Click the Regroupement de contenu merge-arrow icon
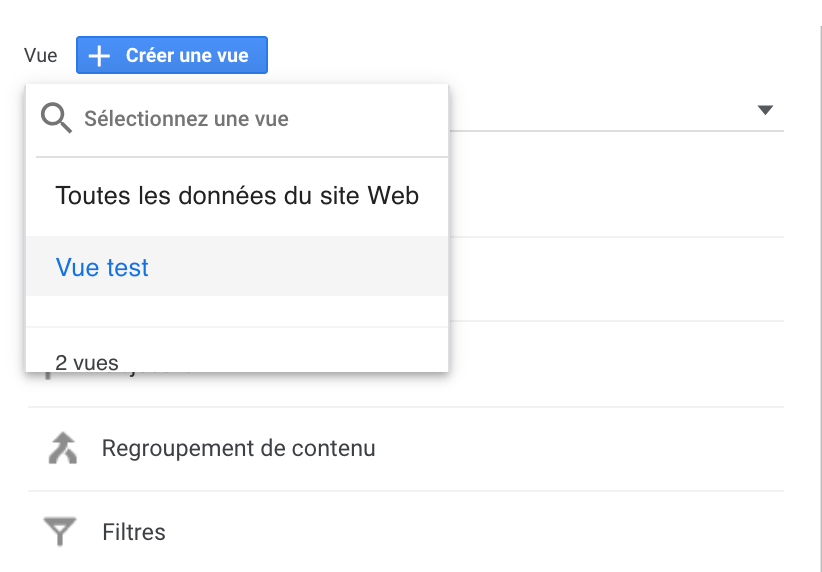Image resolution: width=822 pixels, height=572 pixels. coord(62,448)
